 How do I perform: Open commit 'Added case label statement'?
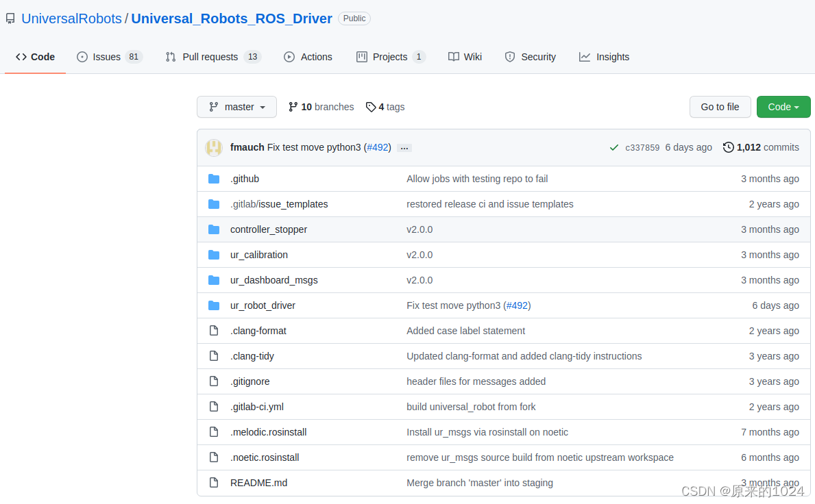tap(465, 331)
